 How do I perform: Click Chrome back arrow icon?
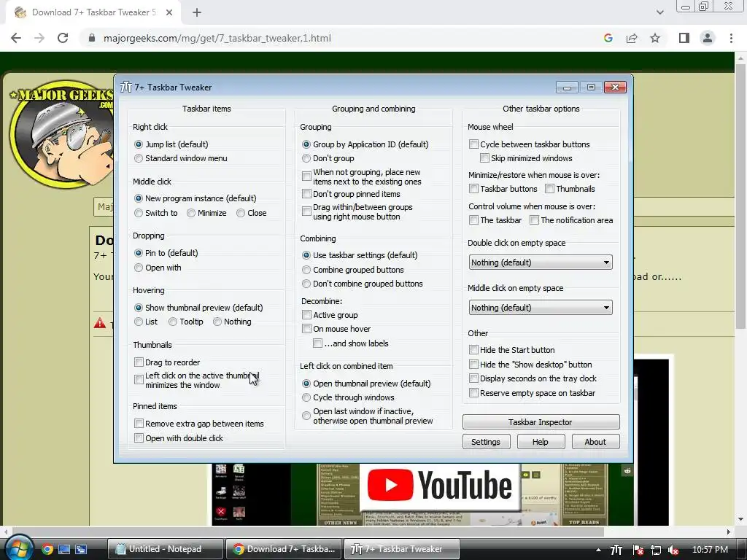16,38
